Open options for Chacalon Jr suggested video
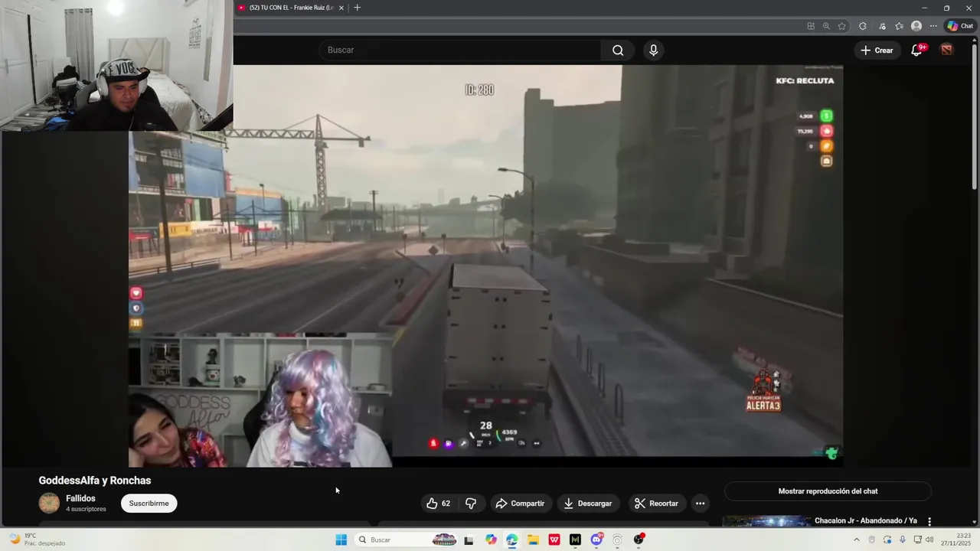 pyautogui.click(x=929, y=522)
